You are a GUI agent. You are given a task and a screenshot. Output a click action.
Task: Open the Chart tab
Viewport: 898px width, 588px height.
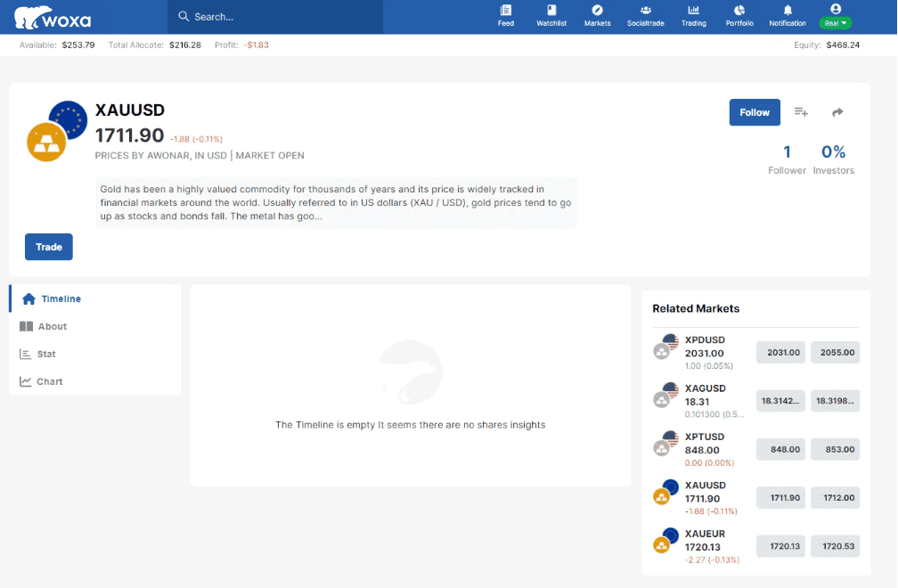click(49, 381)
